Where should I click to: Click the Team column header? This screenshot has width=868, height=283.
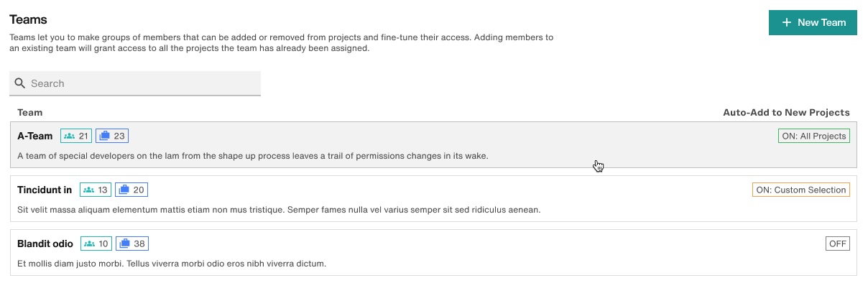(30, 112)
